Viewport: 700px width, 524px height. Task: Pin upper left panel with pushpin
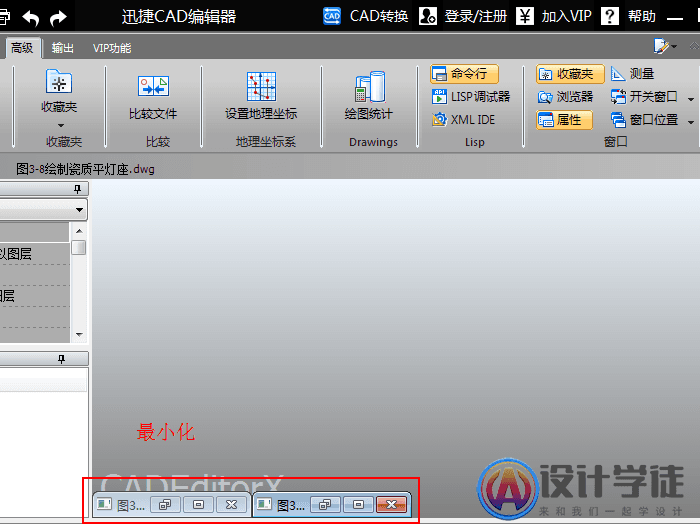click(77, 189)
